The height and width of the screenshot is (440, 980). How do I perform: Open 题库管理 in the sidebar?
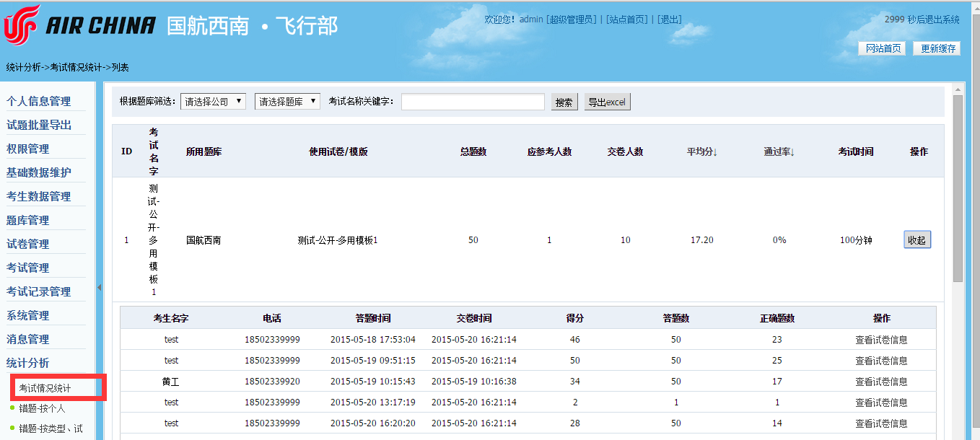28,220
